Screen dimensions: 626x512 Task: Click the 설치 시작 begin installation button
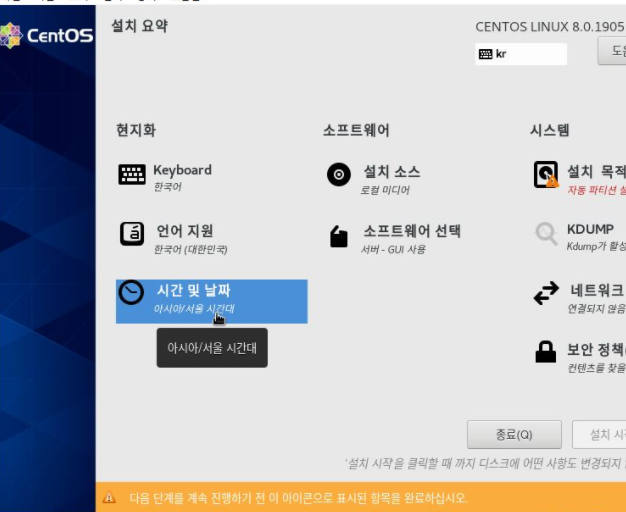[599, 435]
